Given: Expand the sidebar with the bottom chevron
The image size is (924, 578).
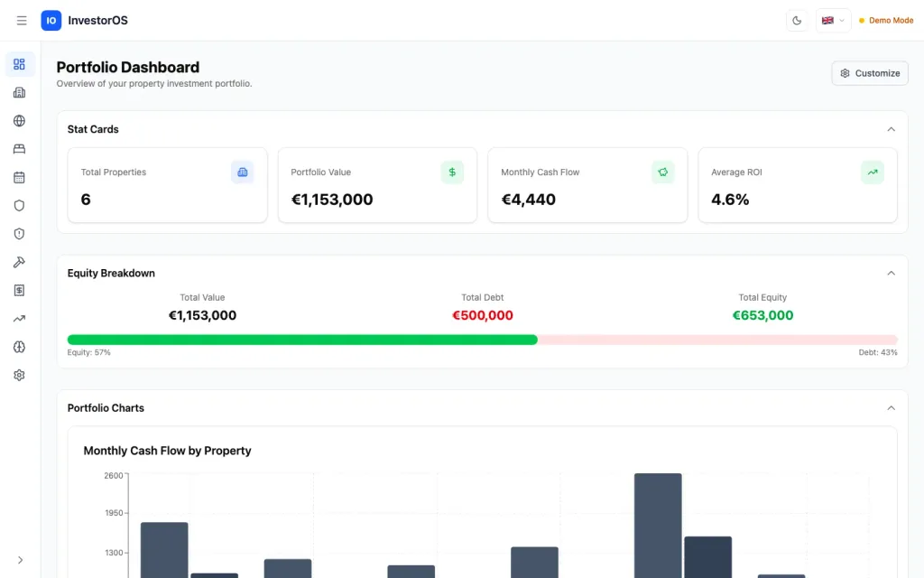Looking at the screenshot, I should 20,560.
